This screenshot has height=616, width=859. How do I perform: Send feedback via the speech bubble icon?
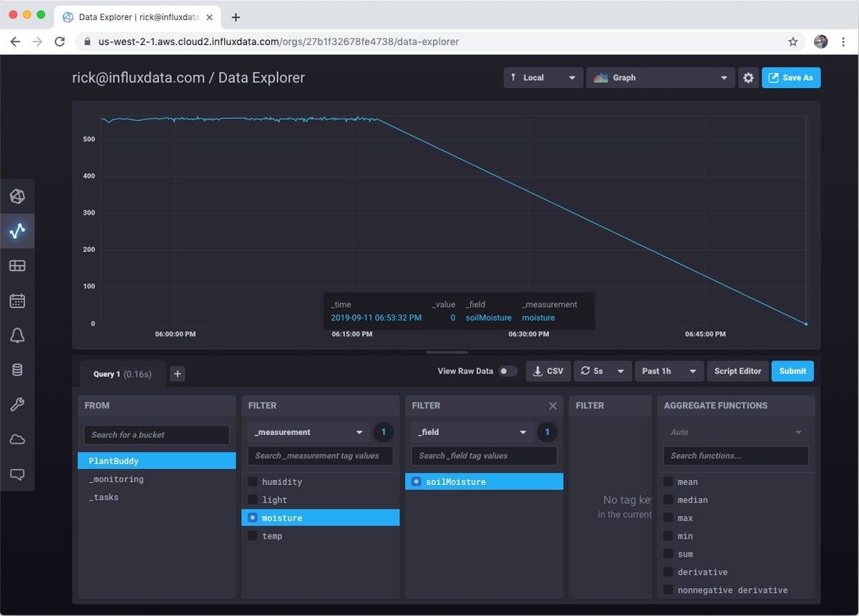click(x=18, y=474)
